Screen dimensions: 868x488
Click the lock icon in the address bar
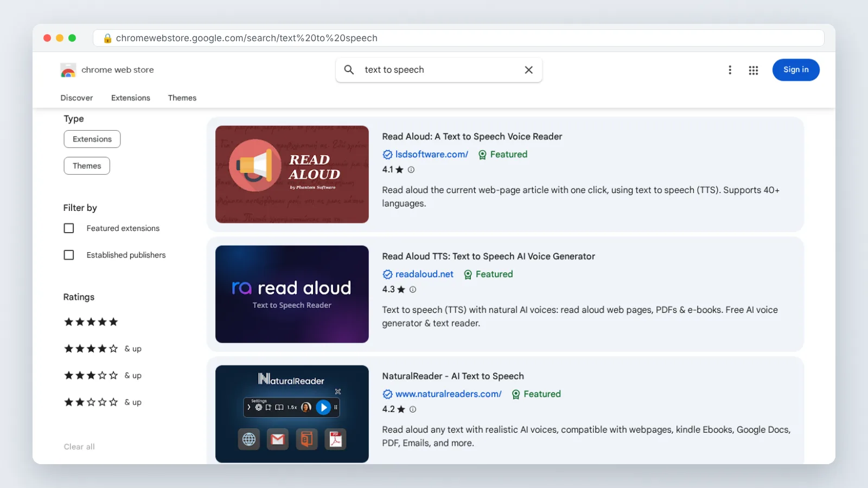tap(107, 38)
